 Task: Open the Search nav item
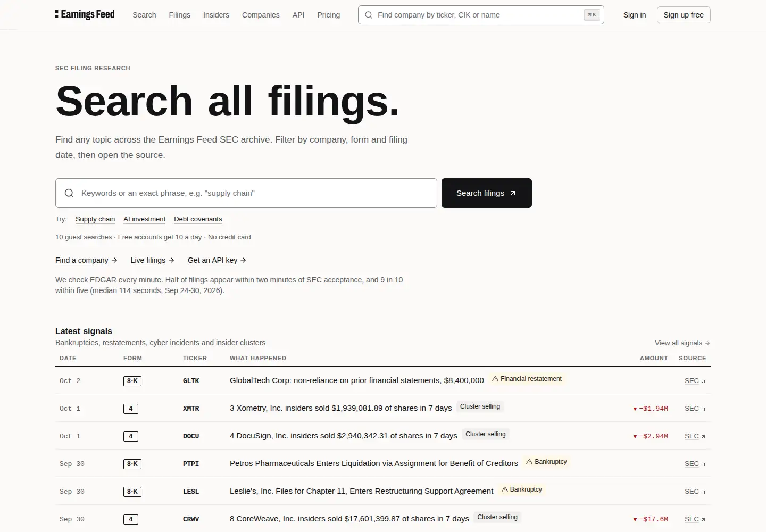[x=144, y=15]
